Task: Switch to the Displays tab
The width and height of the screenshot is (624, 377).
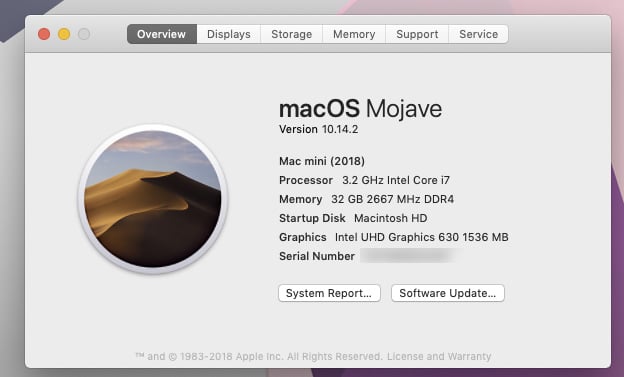Action: pyautogui.click(x=229, y=34)
